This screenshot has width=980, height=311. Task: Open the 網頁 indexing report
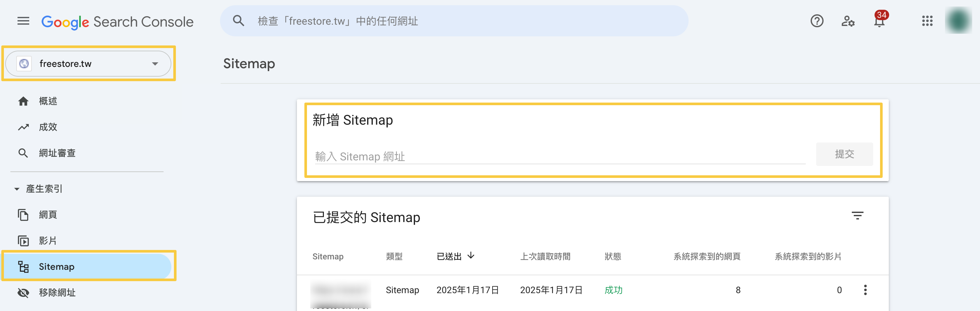(x=48, y=215)
